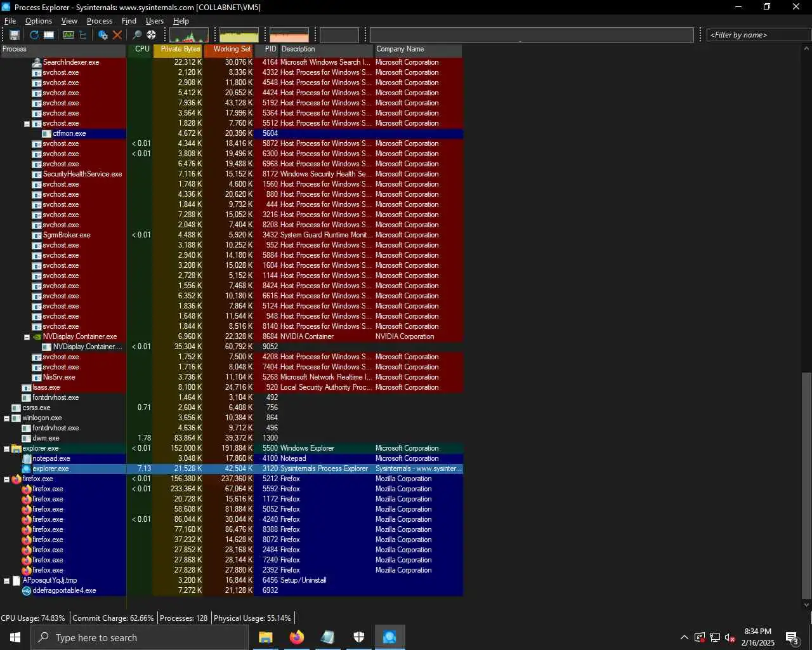
Task: Click the green CPU usage mini graph
Action: (x=189, y=35)
